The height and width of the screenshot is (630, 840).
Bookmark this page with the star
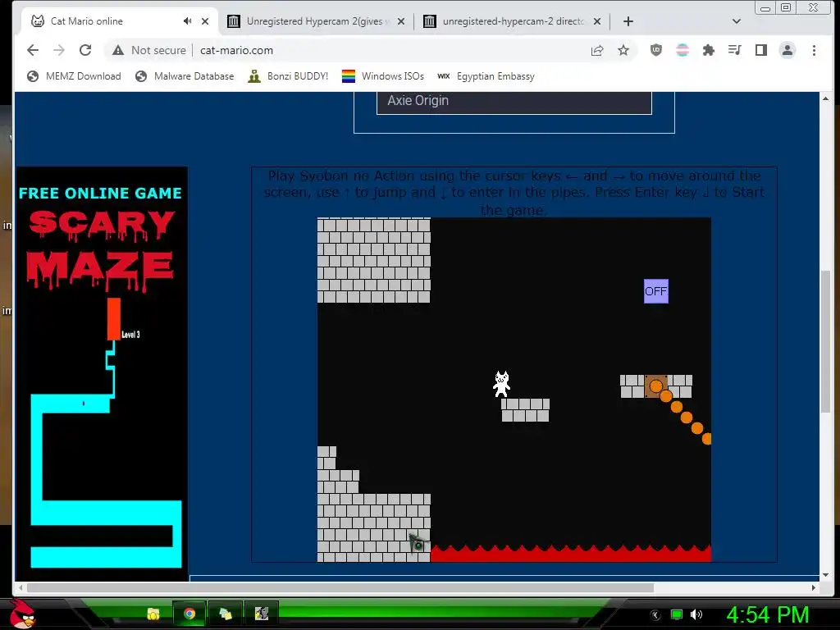click(623, 50)
